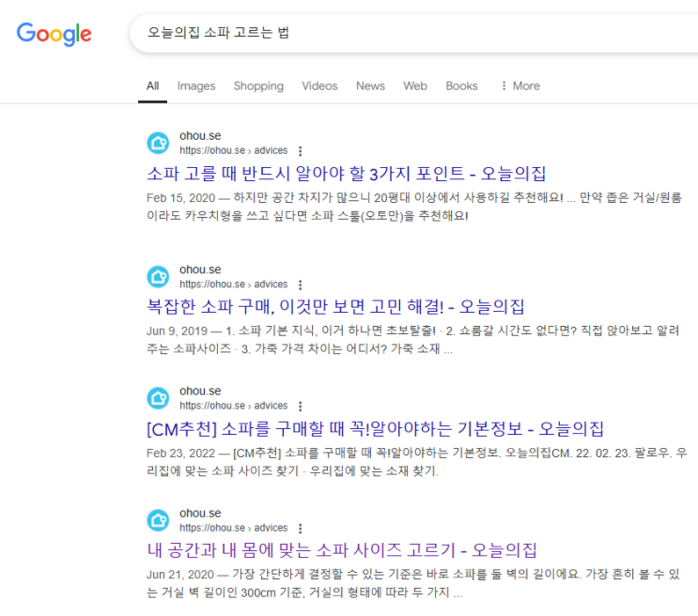Open link [CM추천] 소파를 구매할 때 꼭!알아야하는 기본정보
698x616 pixels.
point(375,428)
